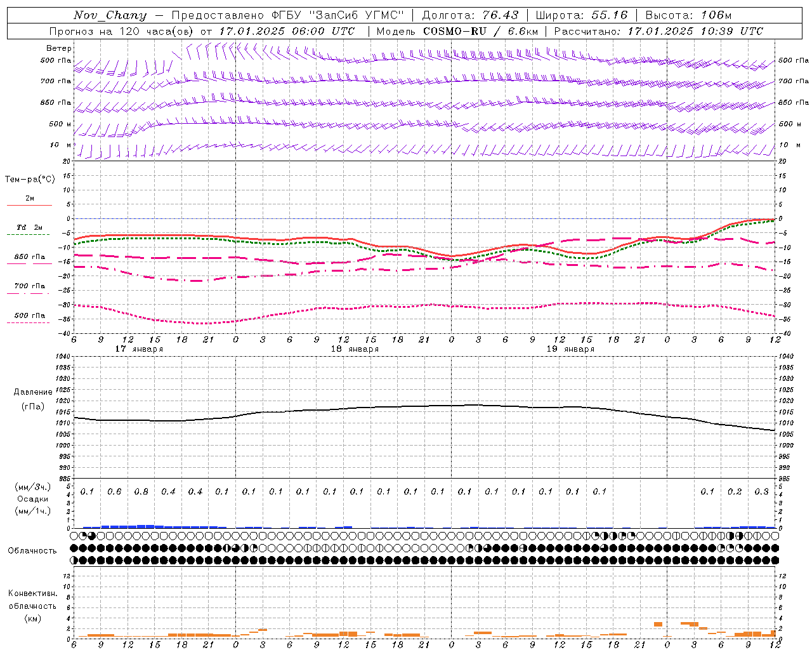This screenshot has height=650, width=812.
Task: Select the (мм/1ч.) precipitation unit label
Action: (32, 511)
